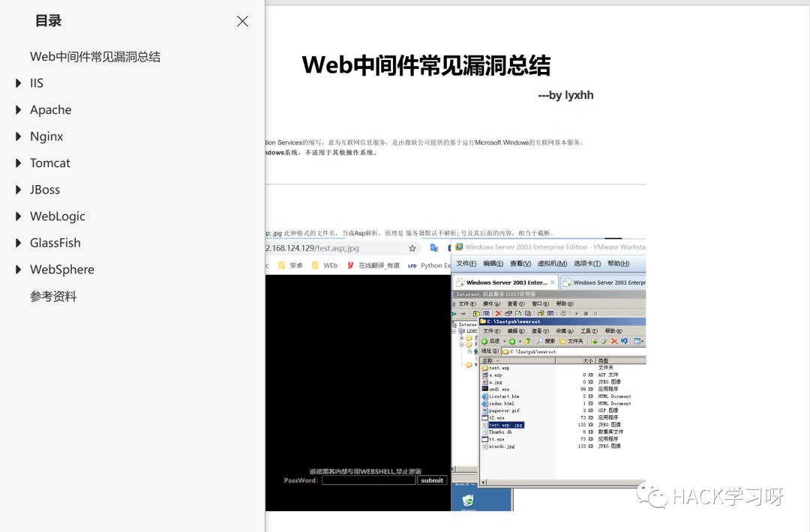Expand the IIS outline section
This screenshot has height=532, width=810.
point(19,83)
